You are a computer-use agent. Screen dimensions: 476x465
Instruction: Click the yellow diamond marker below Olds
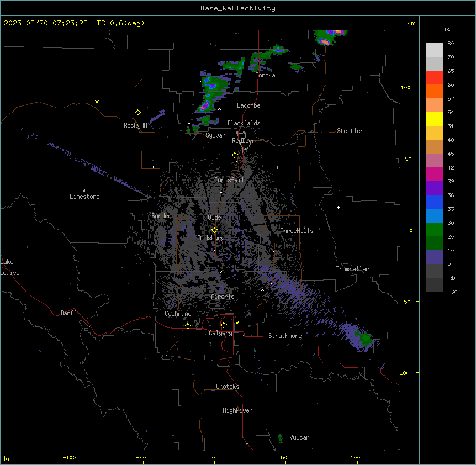pos(214,230)
